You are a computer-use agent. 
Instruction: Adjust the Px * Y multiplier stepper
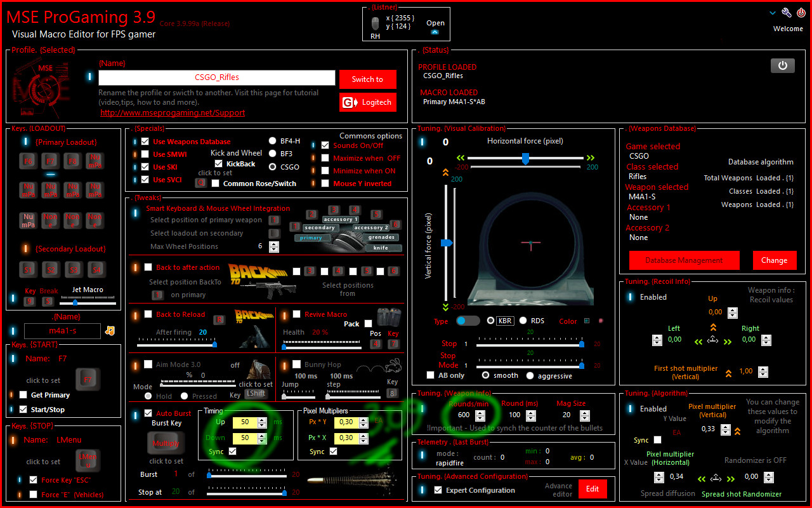pyautogui.click(x=364, y=422)
